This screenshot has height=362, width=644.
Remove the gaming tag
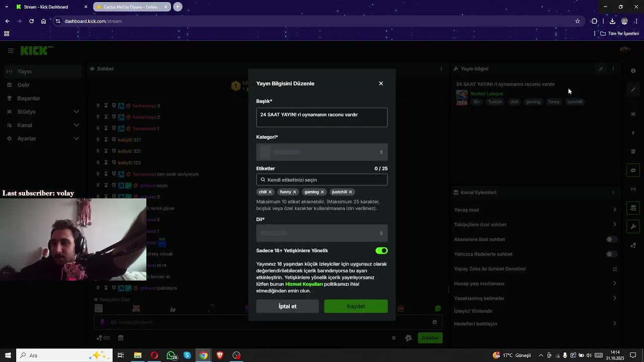click(323, 192)
